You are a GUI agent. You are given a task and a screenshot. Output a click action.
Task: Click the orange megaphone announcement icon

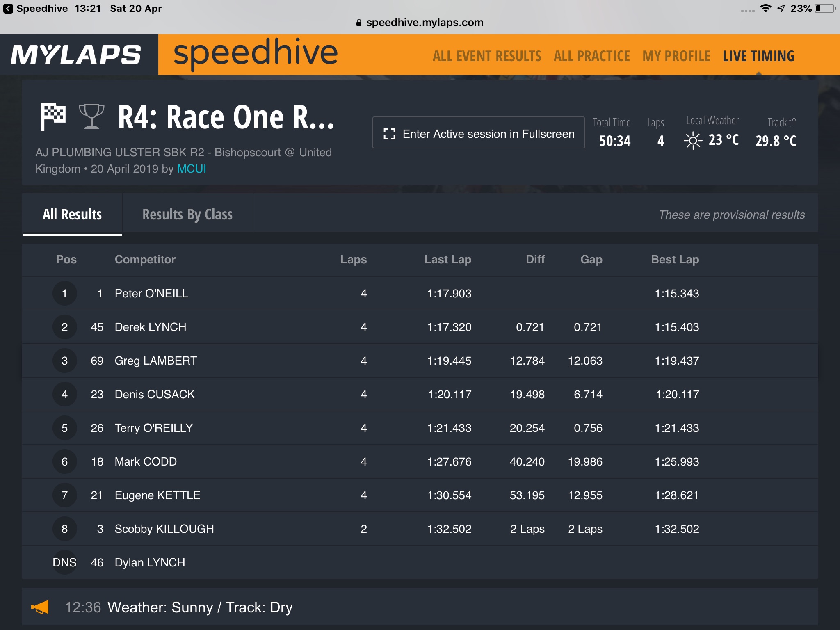tap(40, 607)
